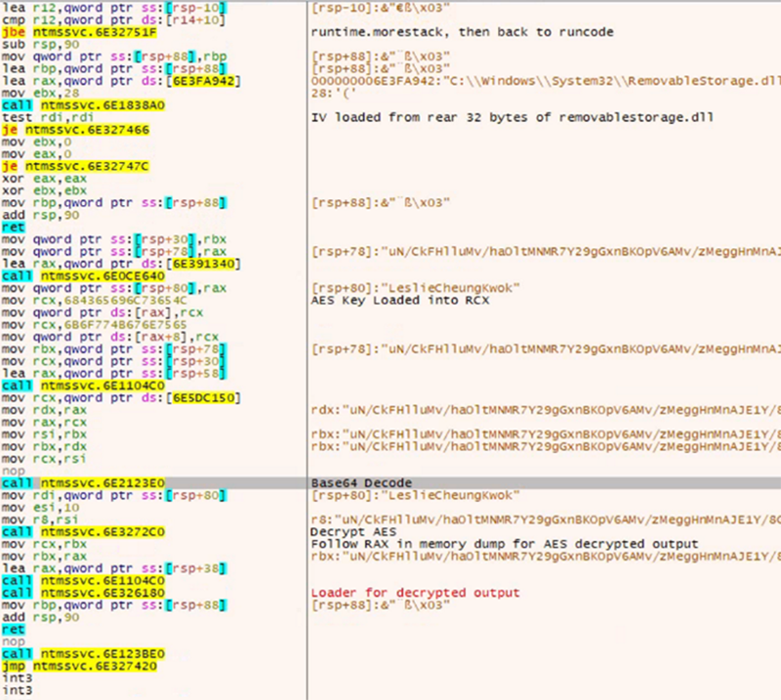Select the 'mov rcx,rbx' instruction
The height and width of the screenshot is (700, 781).
(x=44, y=544)
